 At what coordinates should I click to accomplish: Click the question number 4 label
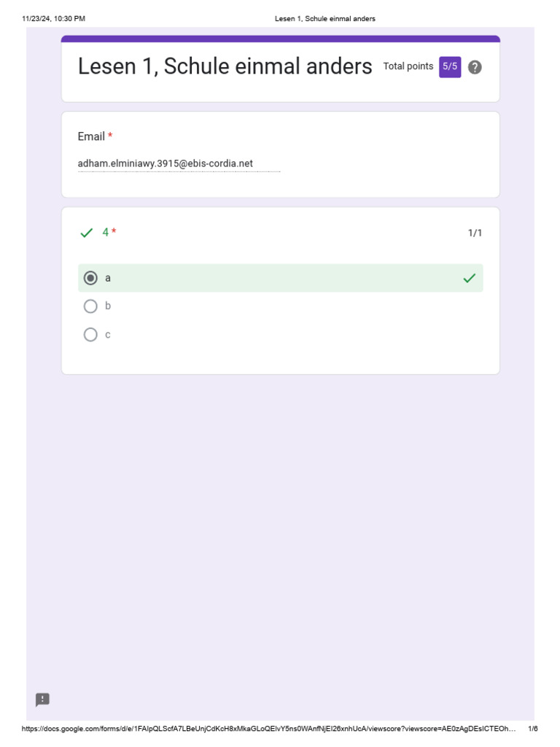[105, 232]
